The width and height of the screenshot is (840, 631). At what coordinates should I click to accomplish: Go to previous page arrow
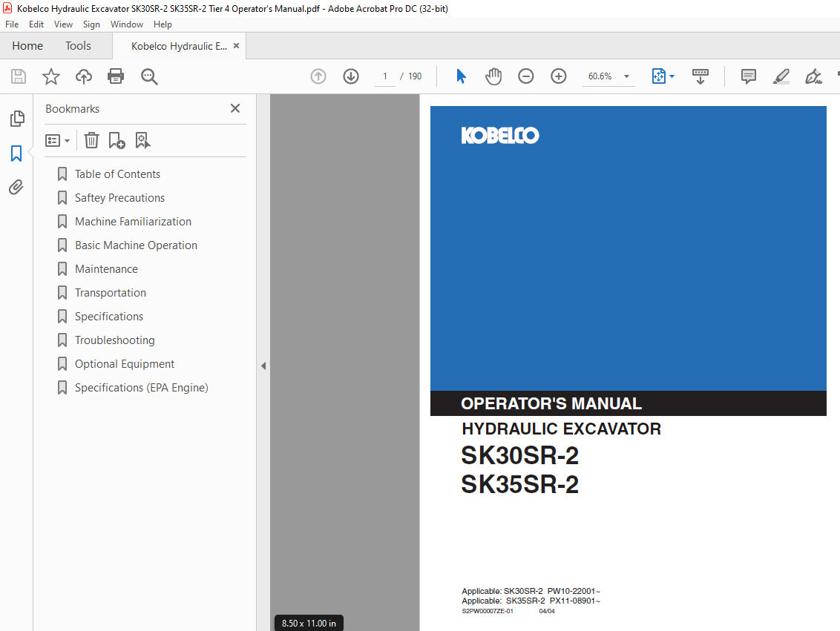[x=318, y=76]
